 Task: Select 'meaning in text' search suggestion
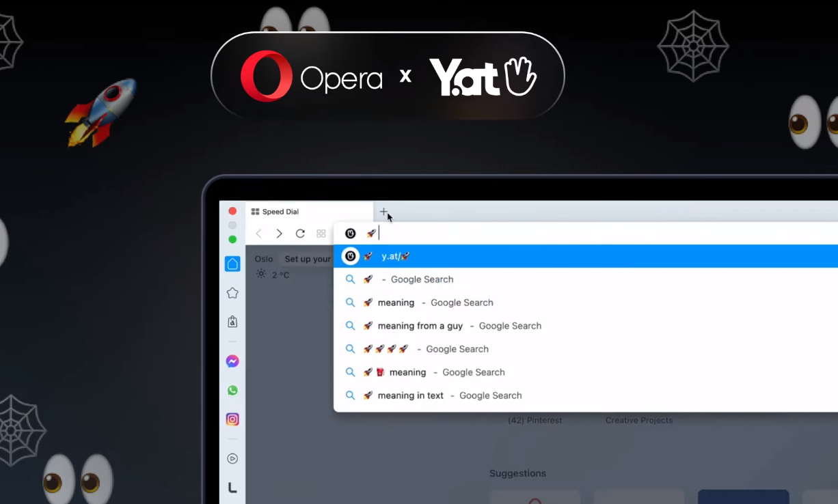point(586,395)
